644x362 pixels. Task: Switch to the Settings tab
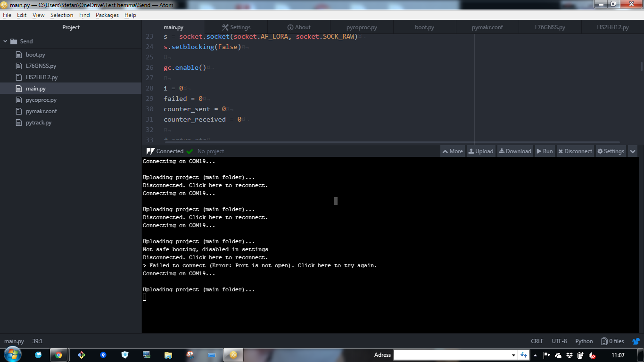pos(236,27)
